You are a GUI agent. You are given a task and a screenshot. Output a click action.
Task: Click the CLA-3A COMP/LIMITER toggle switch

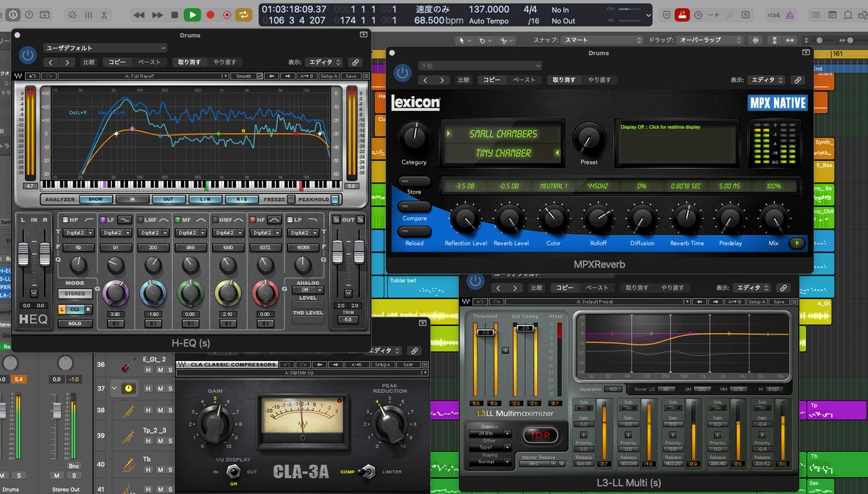pos(368,471)
